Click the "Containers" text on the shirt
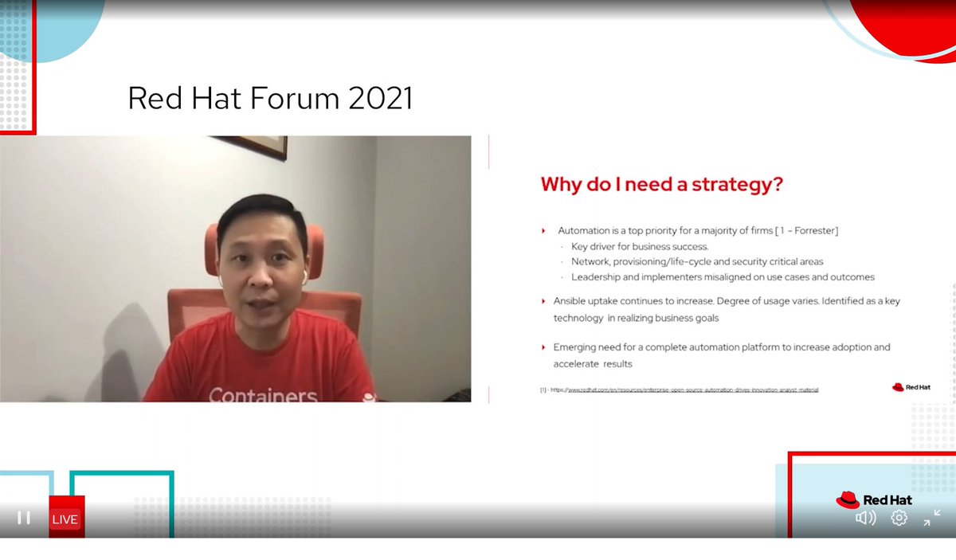The height and width of the screenshot is (560, 956). pyautogui.click(x=263, y=395)
